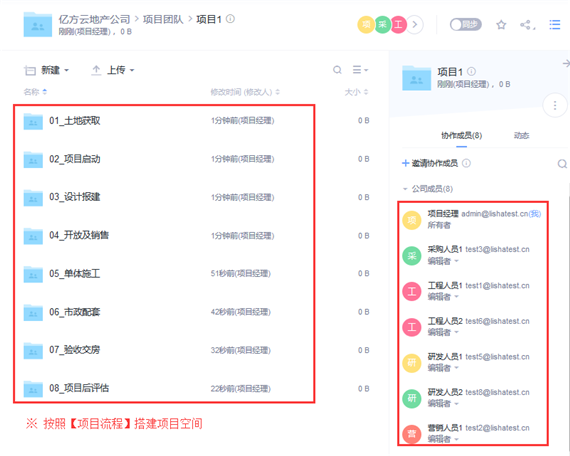
Task: Open folder 08_项目后评估
Action: pos(79,388)
